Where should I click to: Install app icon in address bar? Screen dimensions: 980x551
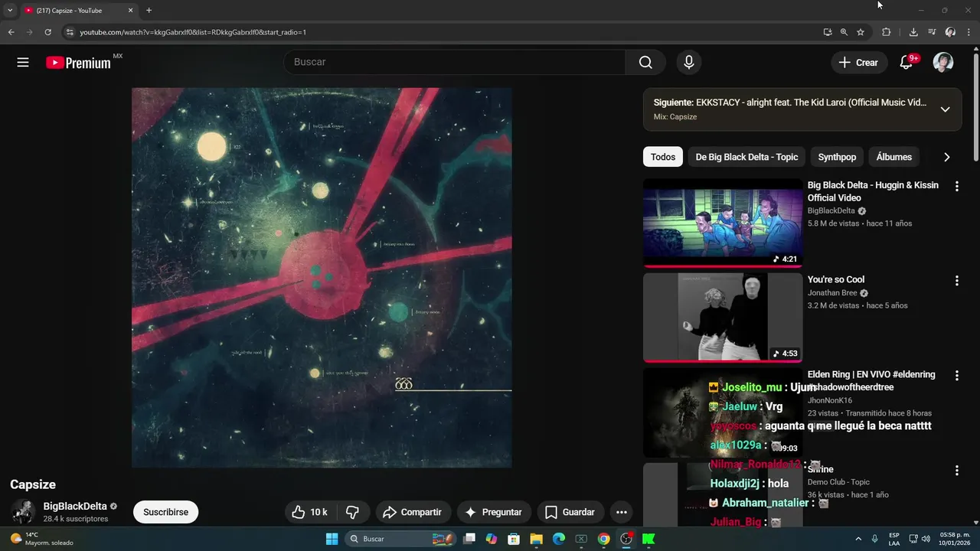(x=828, y=32)
